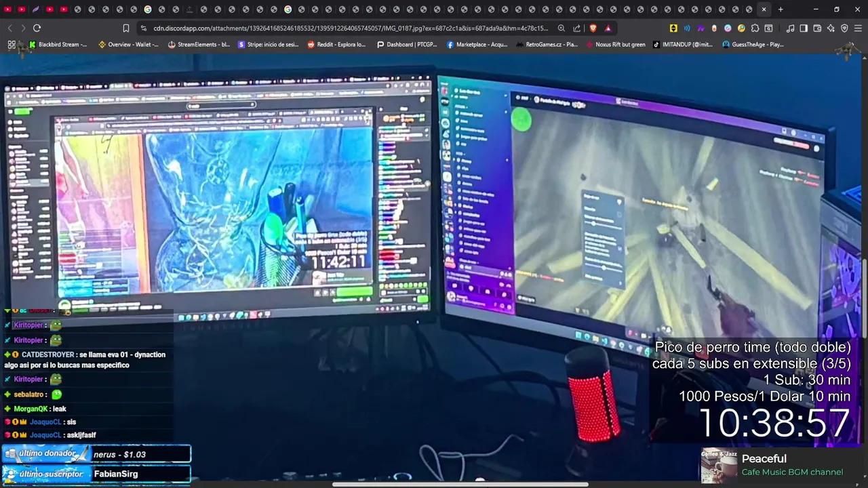Open the Brave VPN shield icon

coord(844,28)
